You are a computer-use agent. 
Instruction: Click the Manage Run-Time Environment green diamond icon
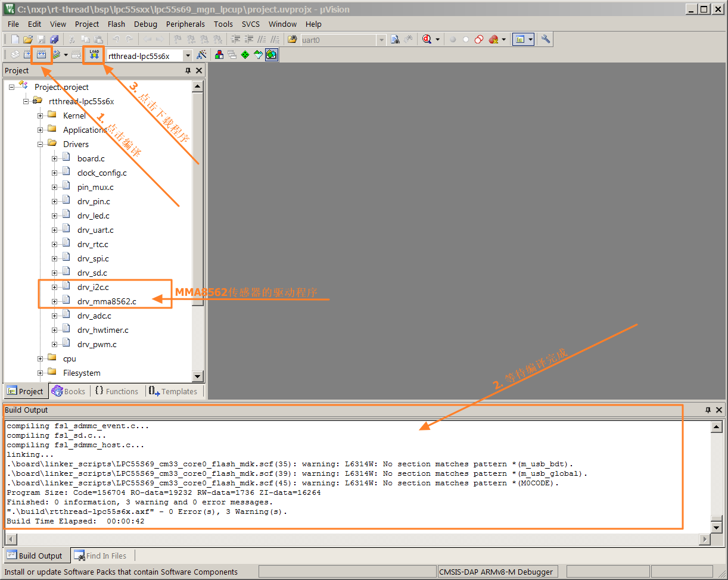point(245,55)
